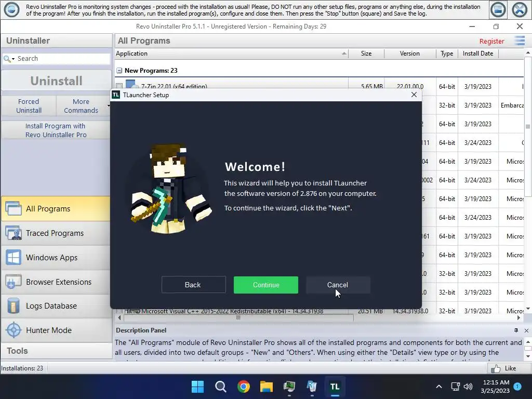Sort by Size column header

(x=366, y=54)
